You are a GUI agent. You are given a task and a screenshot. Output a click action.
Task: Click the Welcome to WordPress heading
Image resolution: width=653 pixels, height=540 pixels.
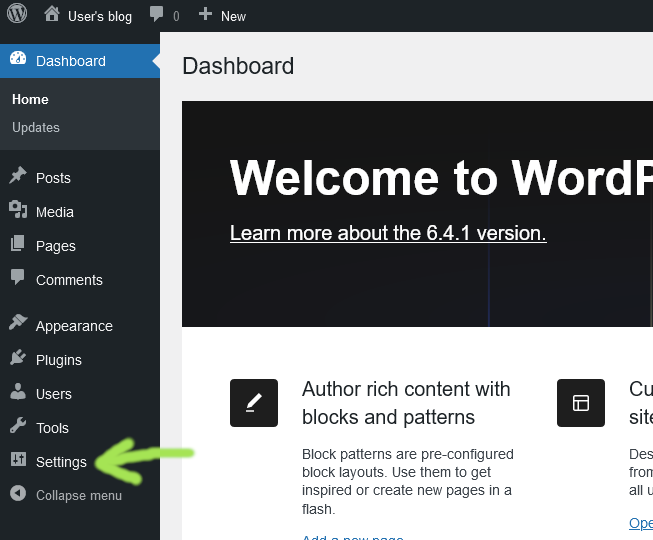pos(441,178)
